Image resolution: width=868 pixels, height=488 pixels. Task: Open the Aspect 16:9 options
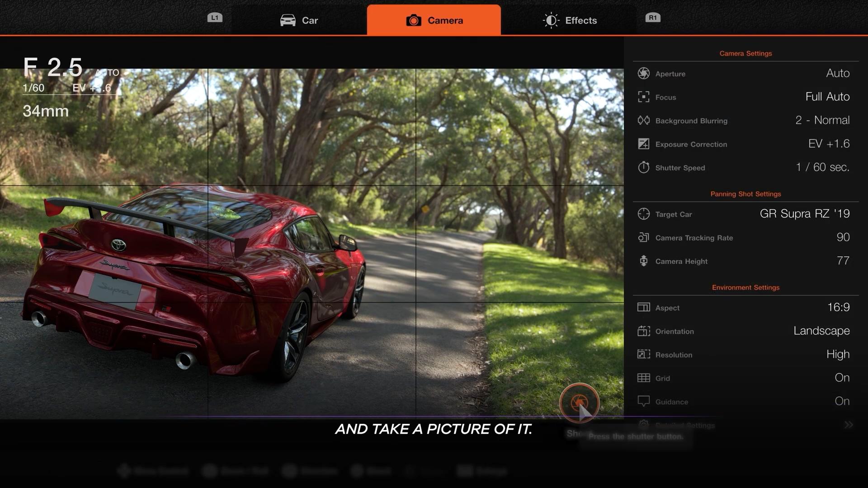point(838,307)
